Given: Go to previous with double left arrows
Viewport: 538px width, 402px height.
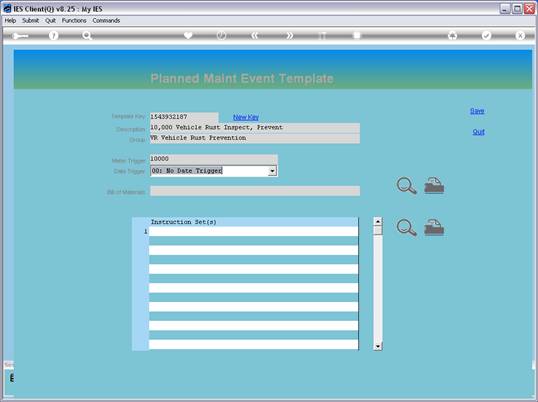Looking at the screenshot, I should click(x=255, y=35).
